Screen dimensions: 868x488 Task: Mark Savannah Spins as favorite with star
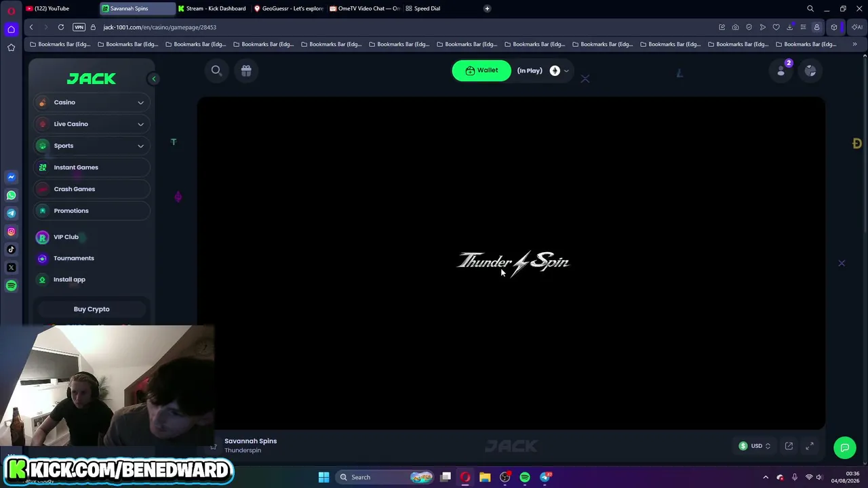point(213,446)
